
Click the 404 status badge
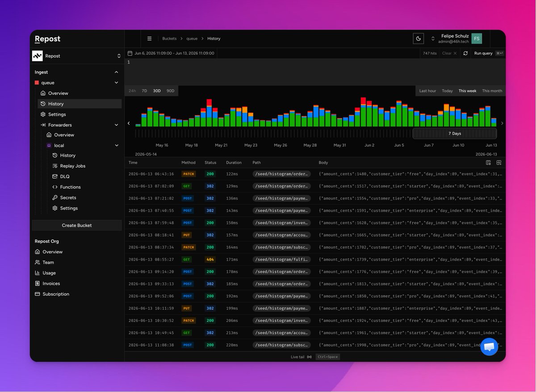[x=210, y=259]
